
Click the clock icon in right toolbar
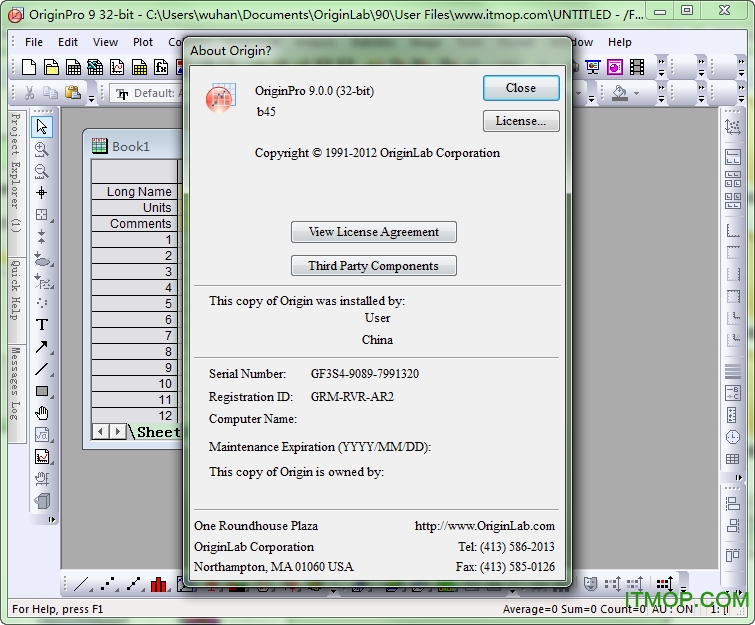[x=733, y=437]
